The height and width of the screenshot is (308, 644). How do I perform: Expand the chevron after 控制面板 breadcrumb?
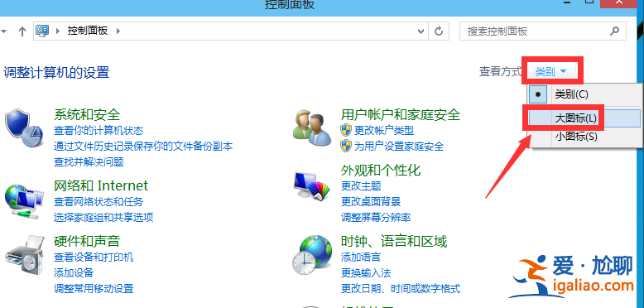118,31
